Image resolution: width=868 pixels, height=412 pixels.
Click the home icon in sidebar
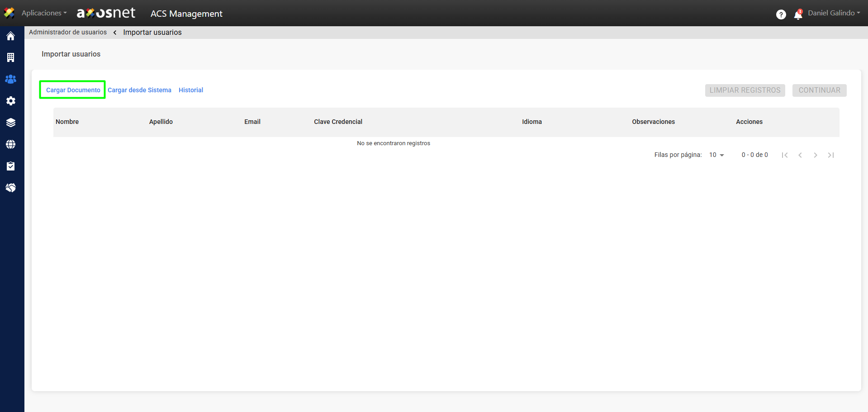[11, 36]
